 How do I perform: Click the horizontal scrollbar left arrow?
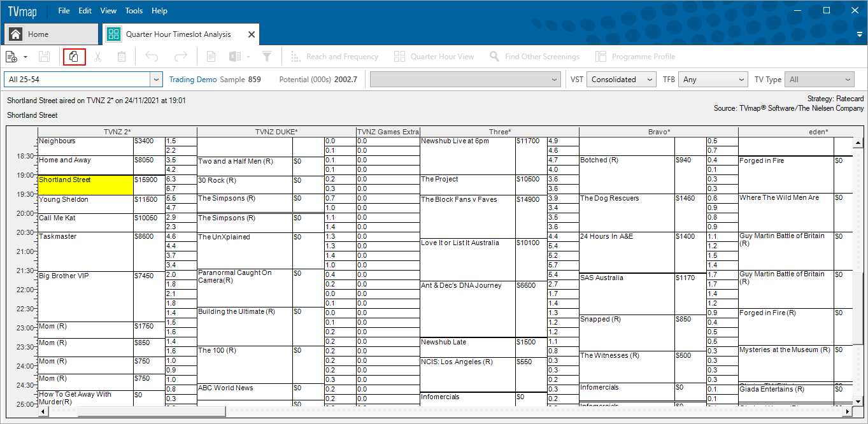(44, 411)
